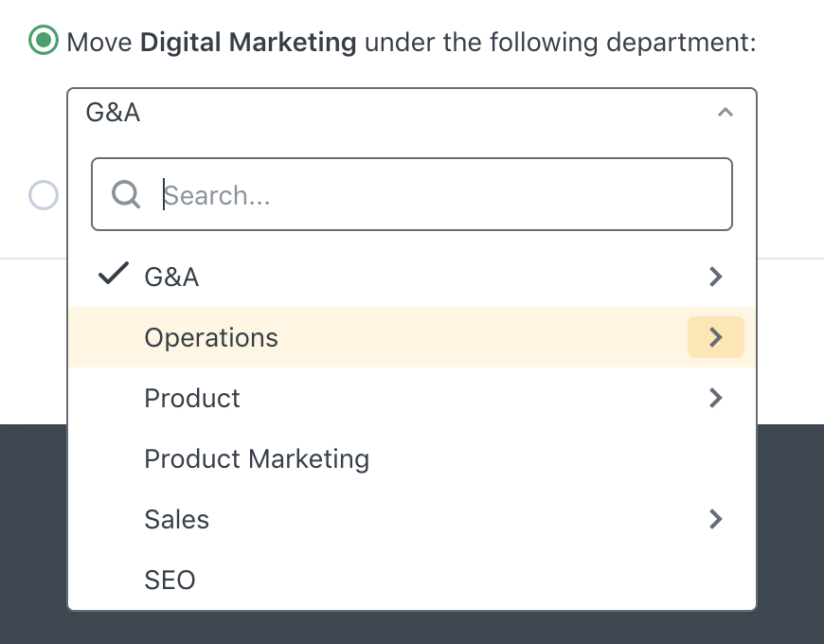Pick Product in the department list
The height and width of the screenshot is (644, 824).
point(192,398)
